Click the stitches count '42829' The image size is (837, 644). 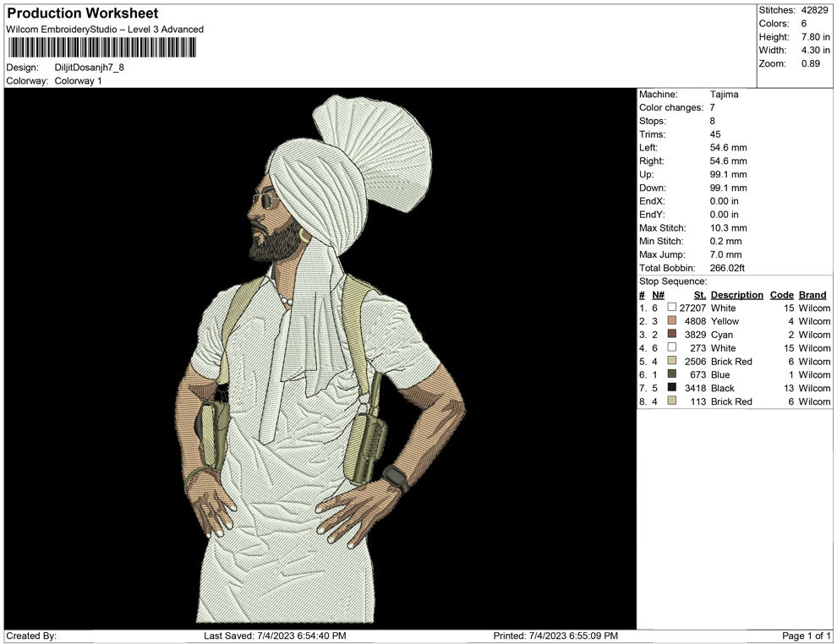814,10
